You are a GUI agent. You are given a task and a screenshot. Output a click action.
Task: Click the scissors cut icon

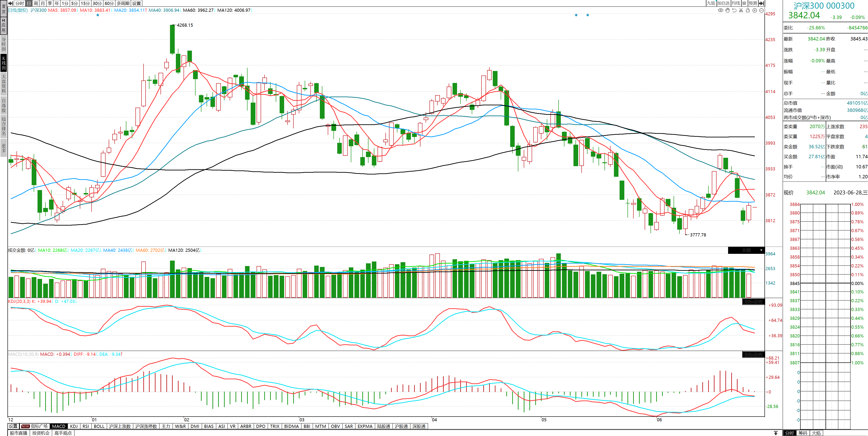[x=741, y=10]
